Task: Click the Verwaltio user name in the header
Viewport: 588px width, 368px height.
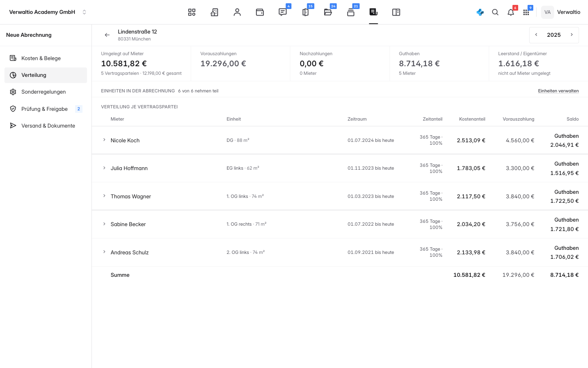Action: coord(569,12)
